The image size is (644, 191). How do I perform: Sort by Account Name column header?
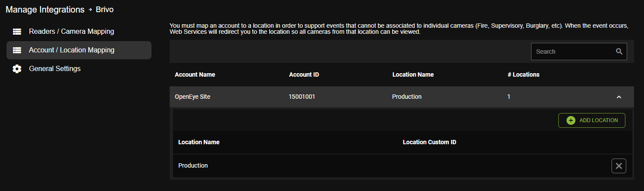pyautogui.click(x=195, y=74)
